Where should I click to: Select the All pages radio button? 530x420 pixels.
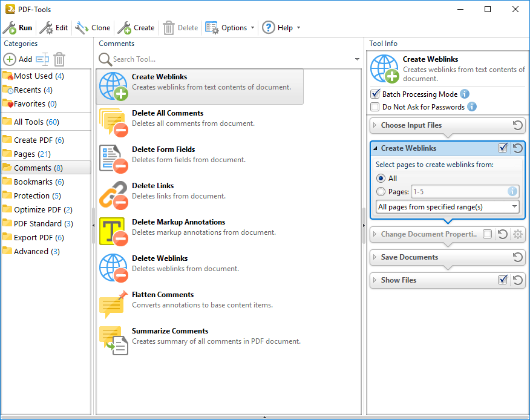pyautogui.click(x=381, y=178)
